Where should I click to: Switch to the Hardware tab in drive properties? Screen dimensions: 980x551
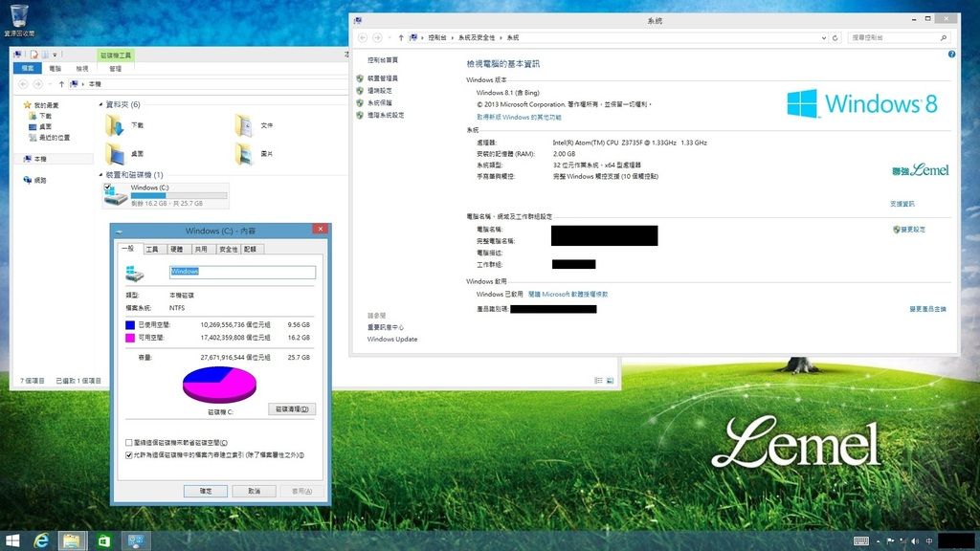point(177,250)
